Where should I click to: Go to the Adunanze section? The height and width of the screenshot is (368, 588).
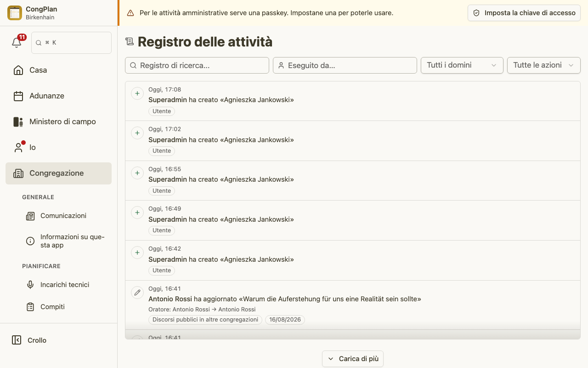(x=58, y=96)
